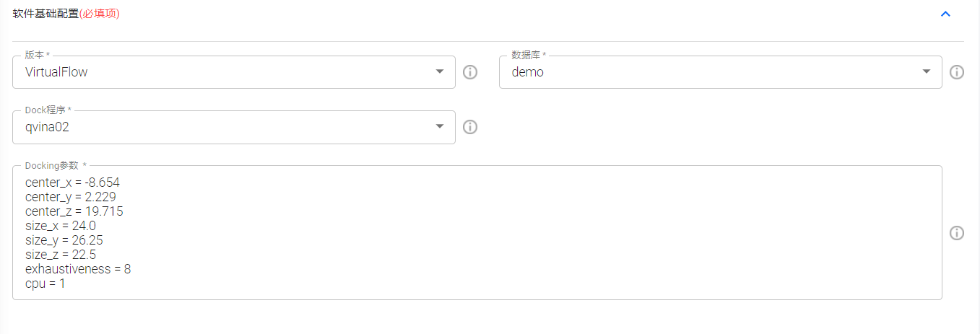This screenshot has width=980, height=334.
Task: Open the Dock程序 dropdown arrow
Action: pos(440,126)
